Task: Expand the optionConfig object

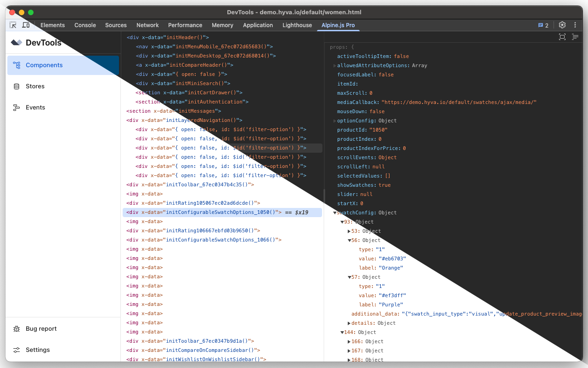Action: point(335,121)
